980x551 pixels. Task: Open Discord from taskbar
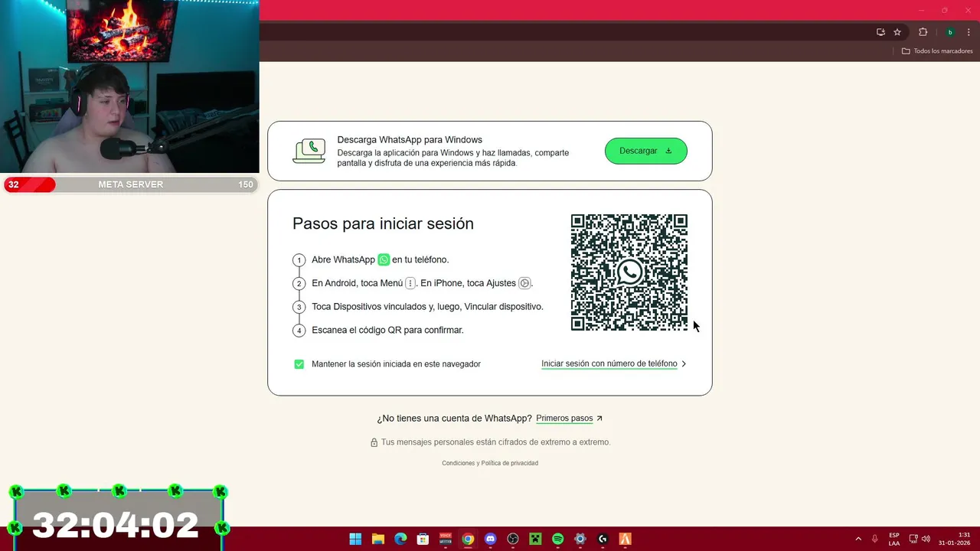pyautogui.click(x=490, y=539)
